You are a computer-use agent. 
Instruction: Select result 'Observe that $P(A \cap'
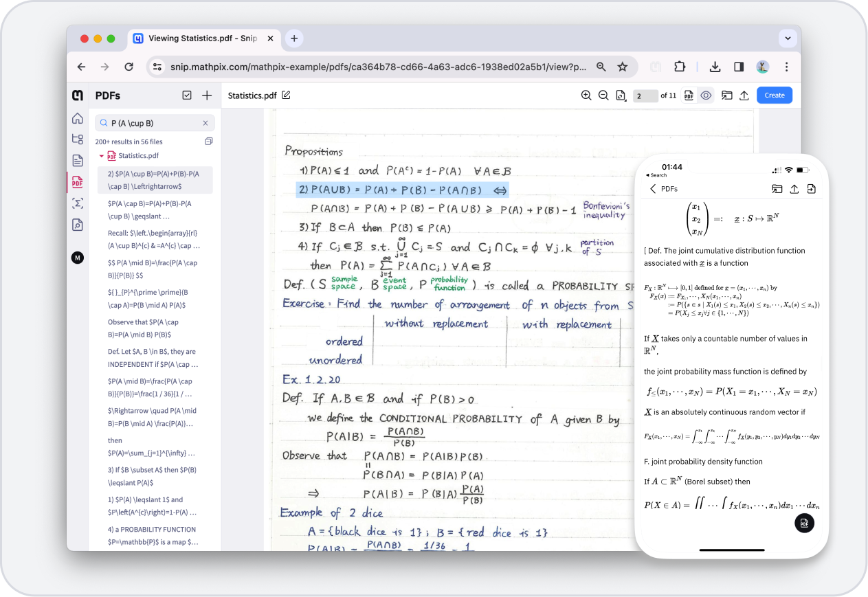tap(155, 328)
